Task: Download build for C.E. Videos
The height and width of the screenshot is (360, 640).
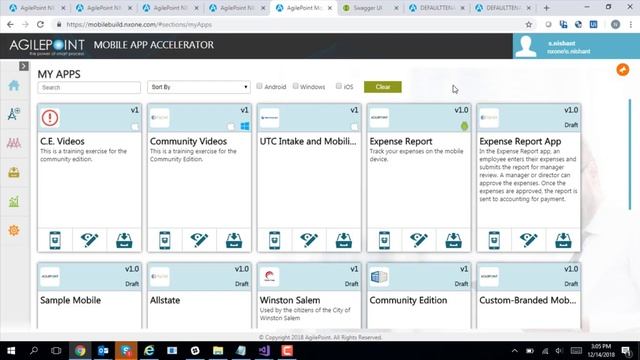Action: pyautogui.click(x=124, y=240)
